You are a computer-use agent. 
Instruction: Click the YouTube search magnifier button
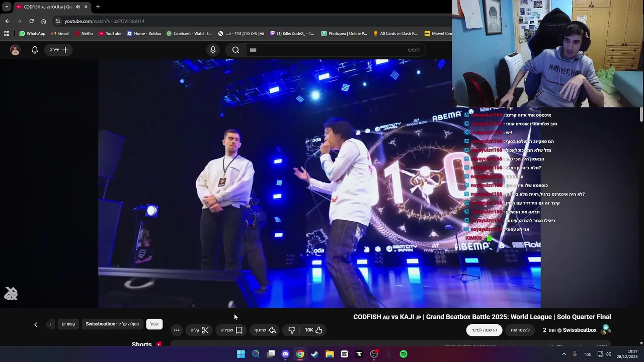235,50
